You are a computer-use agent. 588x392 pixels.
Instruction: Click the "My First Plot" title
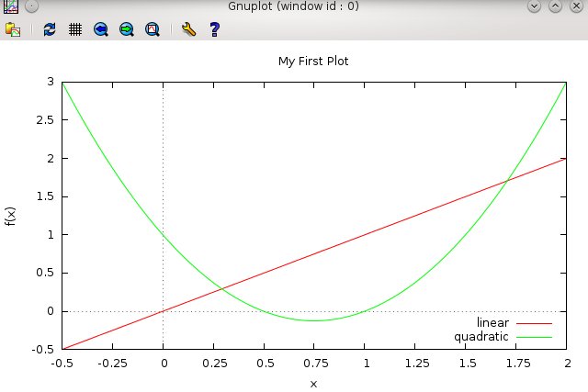313,62
